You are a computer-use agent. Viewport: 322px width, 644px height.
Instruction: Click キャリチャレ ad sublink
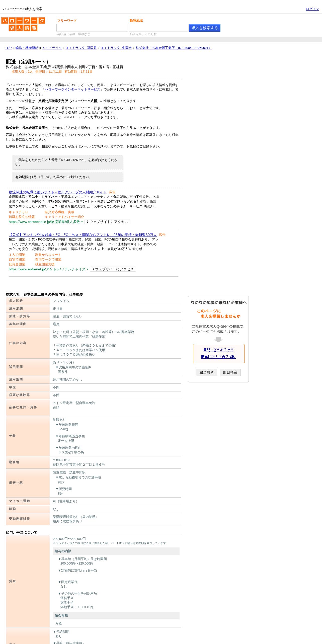[18, 212]
